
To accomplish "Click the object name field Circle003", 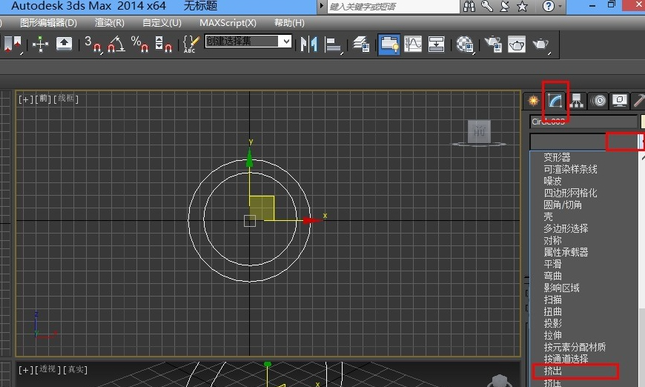I will click(x=584, y=121).
